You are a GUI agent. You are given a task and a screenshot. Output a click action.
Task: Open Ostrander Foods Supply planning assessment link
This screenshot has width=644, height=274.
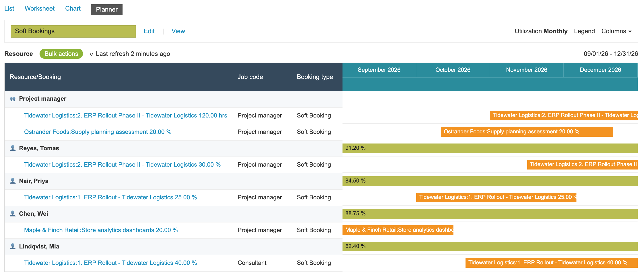tap(98, 132)
